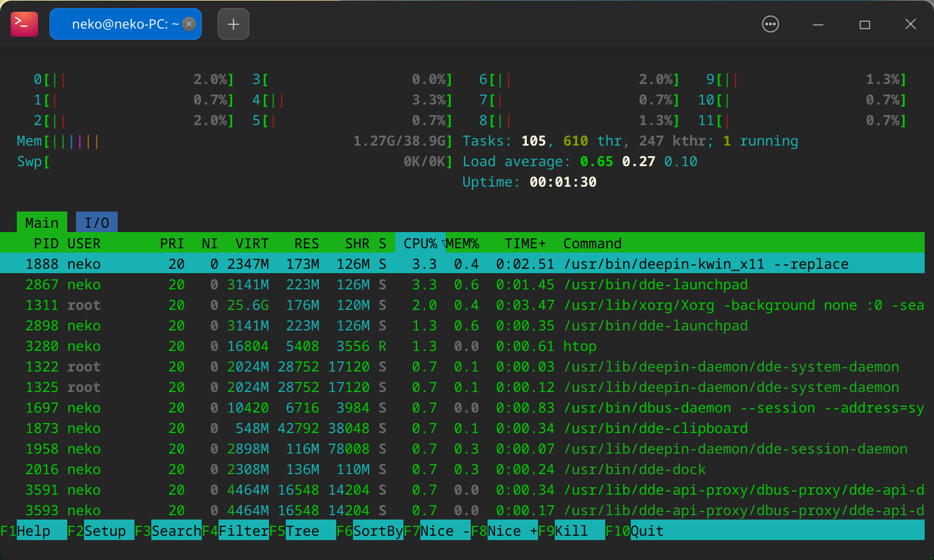The width and height of the screenshot is (934, 560).
Task: Select dde-launchpad process with PID 2867
Action: point(462,284)
